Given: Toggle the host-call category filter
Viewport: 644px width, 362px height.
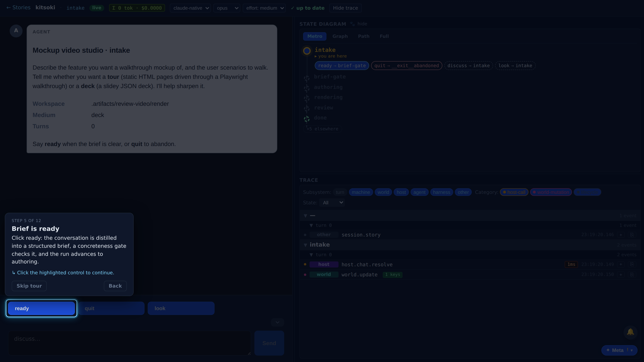Looking at the screenshot, I should [x=514, y=192].
